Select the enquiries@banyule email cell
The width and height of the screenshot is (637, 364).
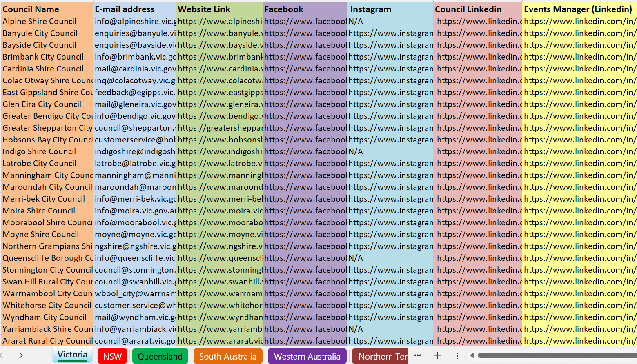point(135,33)
